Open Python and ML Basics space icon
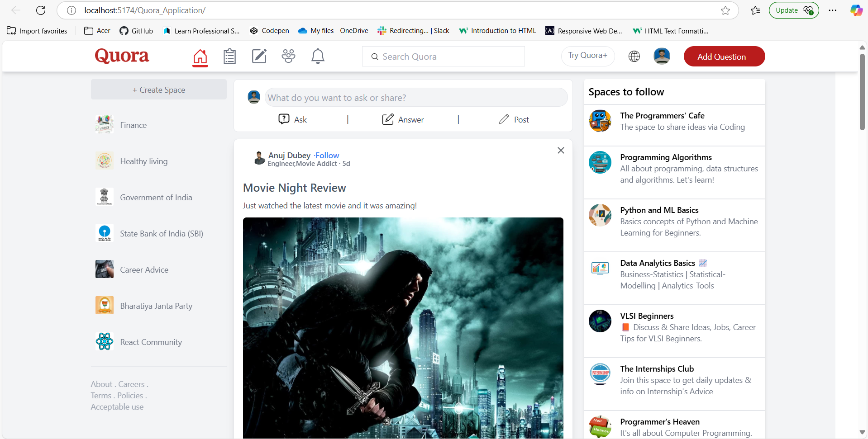868x439 pixels. (600, 215)
